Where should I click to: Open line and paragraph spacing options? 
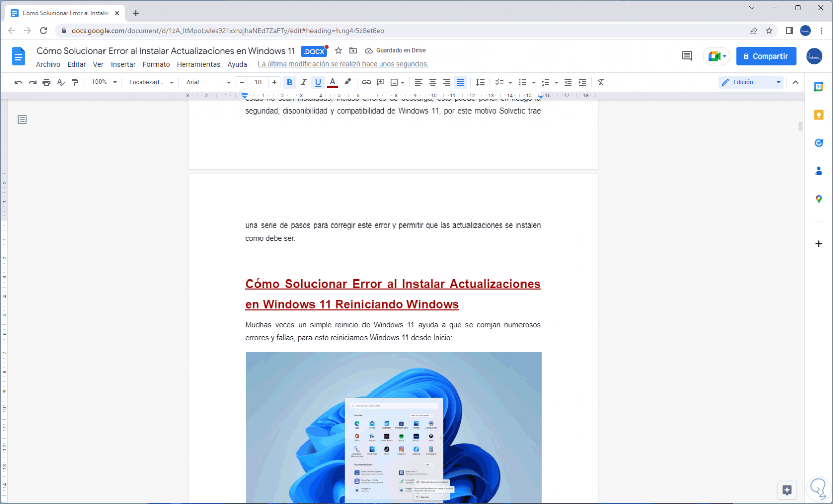coord(480,82)
